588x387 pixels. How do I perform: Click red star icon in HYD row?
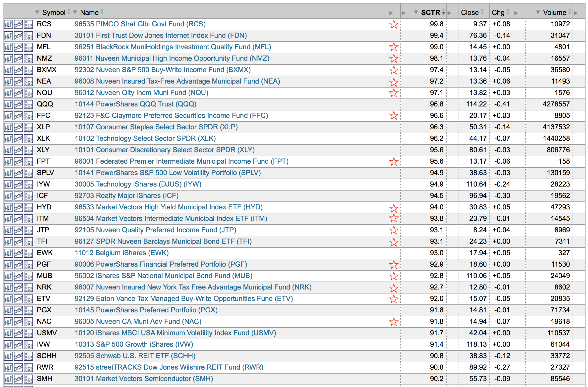pos(394,208)
